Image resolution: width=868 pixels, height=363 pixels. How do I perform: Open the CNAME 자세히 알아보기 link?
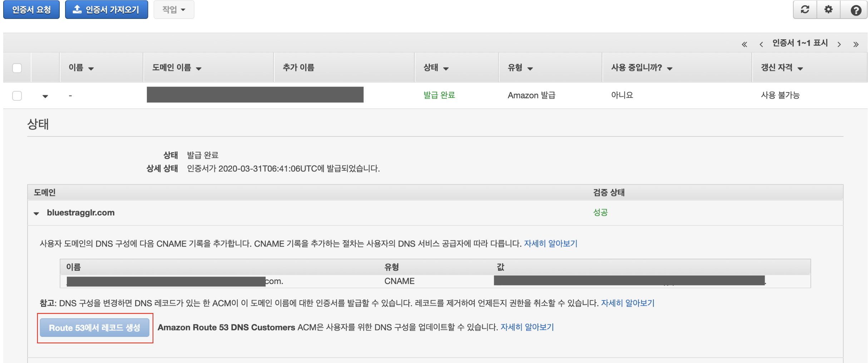[x=551, y=243]
